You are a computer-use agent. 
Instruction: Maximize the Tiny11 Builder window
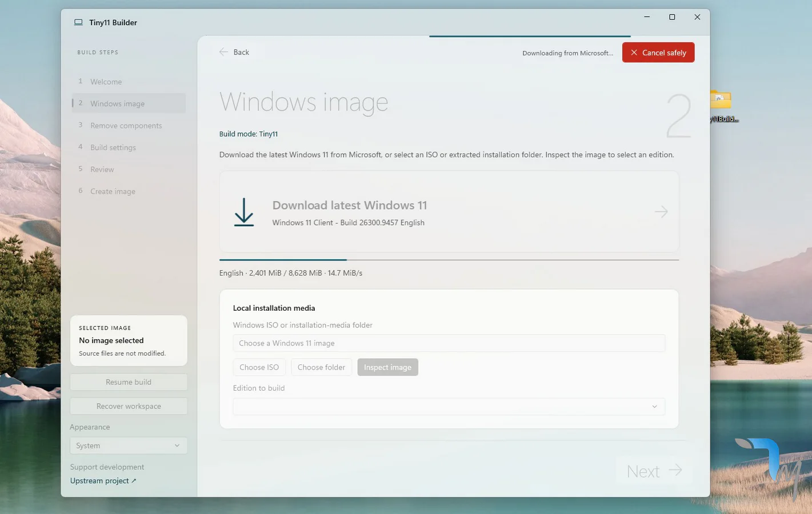point(672,17)
